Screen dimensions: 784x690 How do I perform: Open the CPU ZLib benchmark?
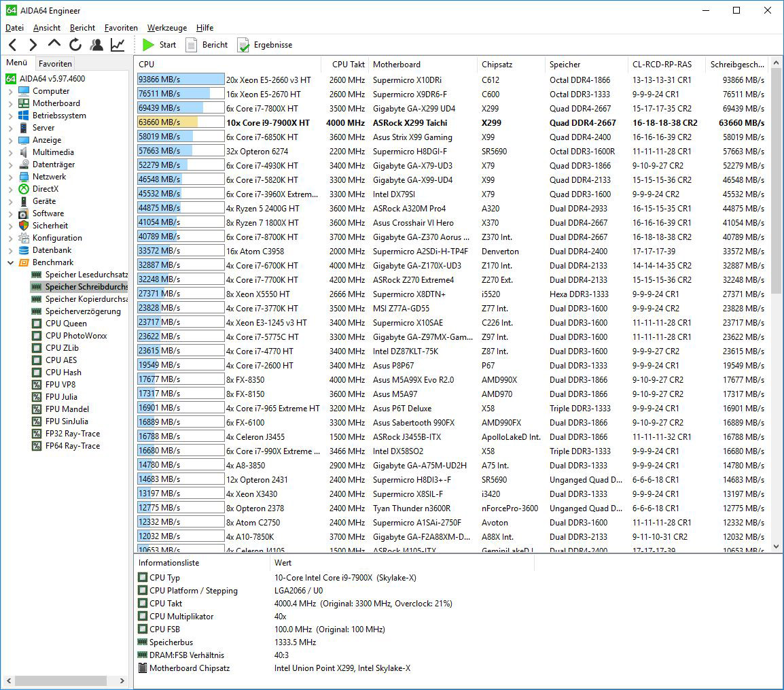click(x=56, y=348)
